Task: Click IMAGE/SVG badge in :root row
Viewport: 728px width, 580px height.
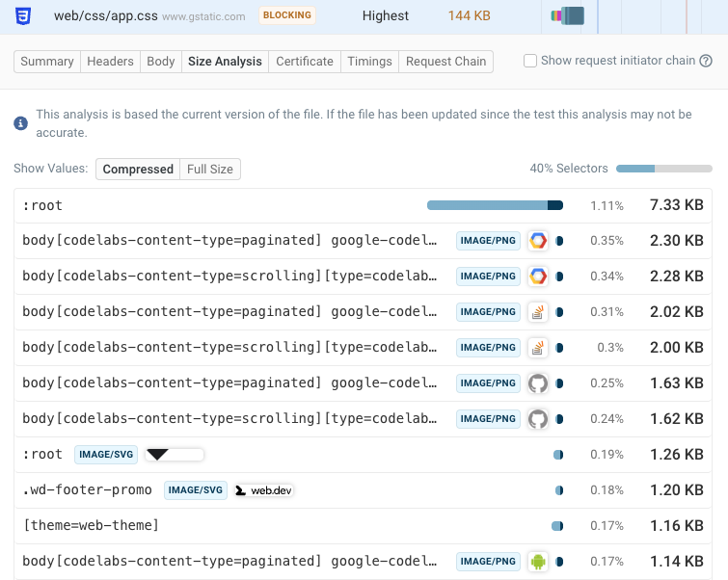Action: click(x=106, y=454)
